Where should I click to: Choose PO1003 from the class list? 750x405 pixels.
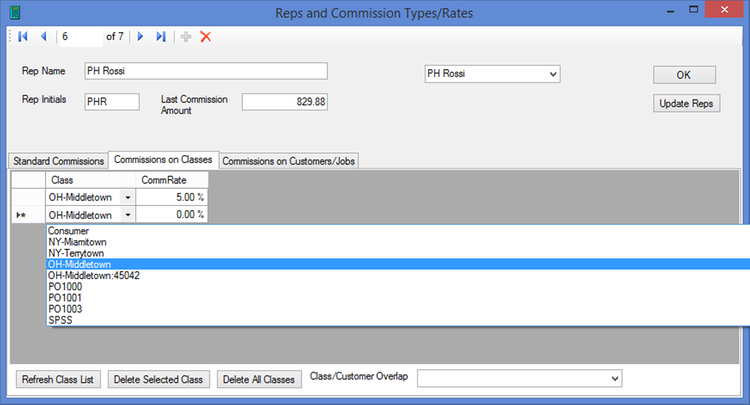[398, 309]
